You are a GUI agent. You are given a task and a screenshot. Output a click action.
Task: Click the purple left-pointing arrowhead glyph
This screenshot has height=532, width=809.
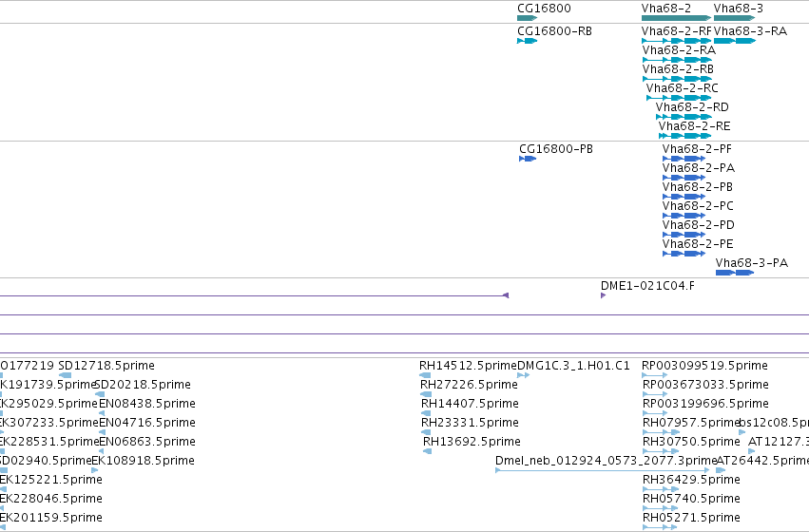click(506, 295)
